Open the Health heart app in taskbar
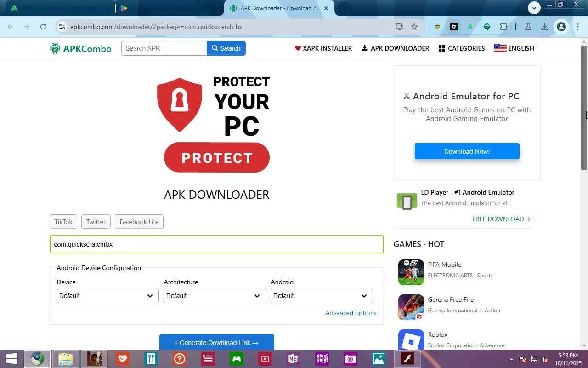 point(122,359)
